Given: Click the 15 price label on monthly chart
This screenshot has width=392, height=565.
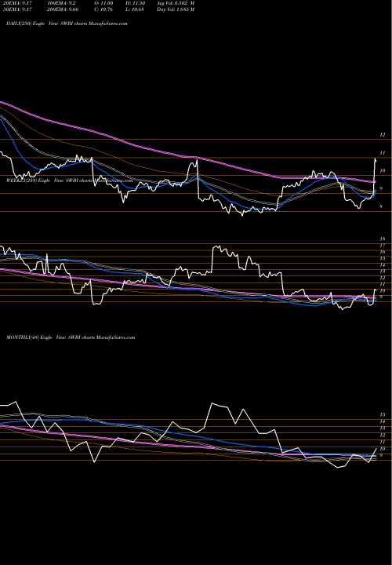Looking at the screenshot, I should coord(383,415).
